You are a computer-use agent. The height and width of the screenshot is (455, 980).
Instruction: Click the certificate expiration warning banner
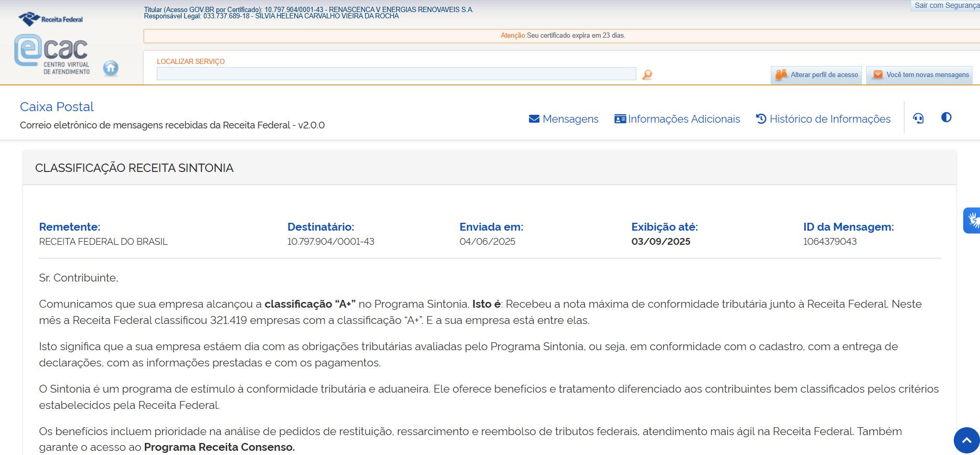click(x=562, y=36)
